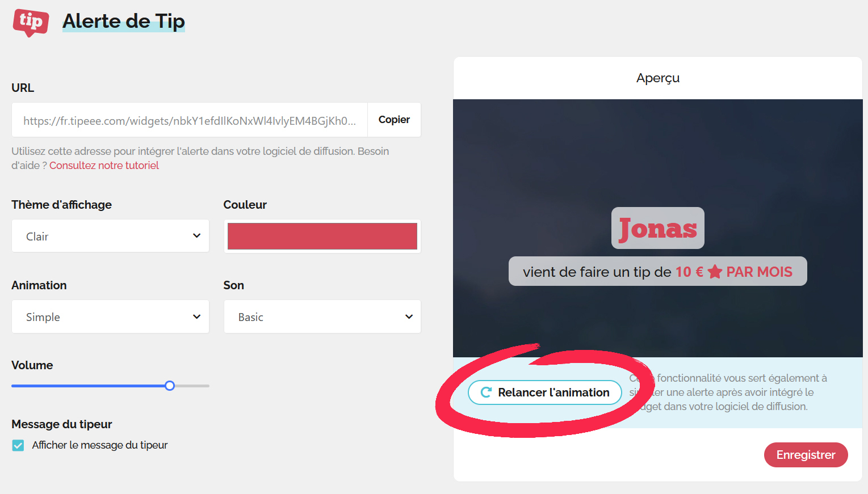Uncheck the Afficher le message du tipeur checkbox
Viewport: 868px width, 494px height.
click(18, 445)
